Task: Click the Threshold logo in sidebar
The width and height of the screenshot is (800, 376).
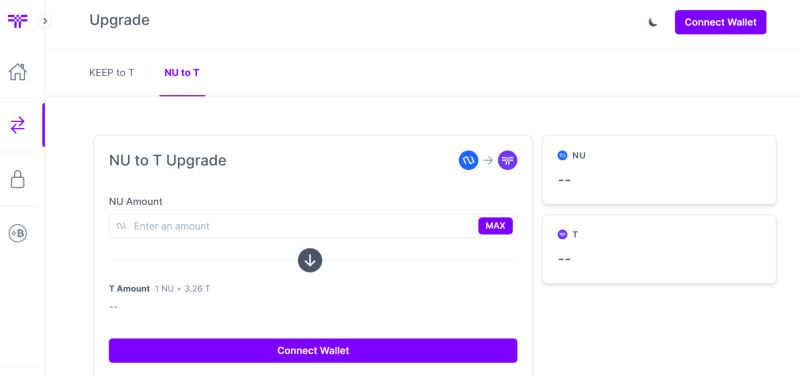Action: click(17, 21)
